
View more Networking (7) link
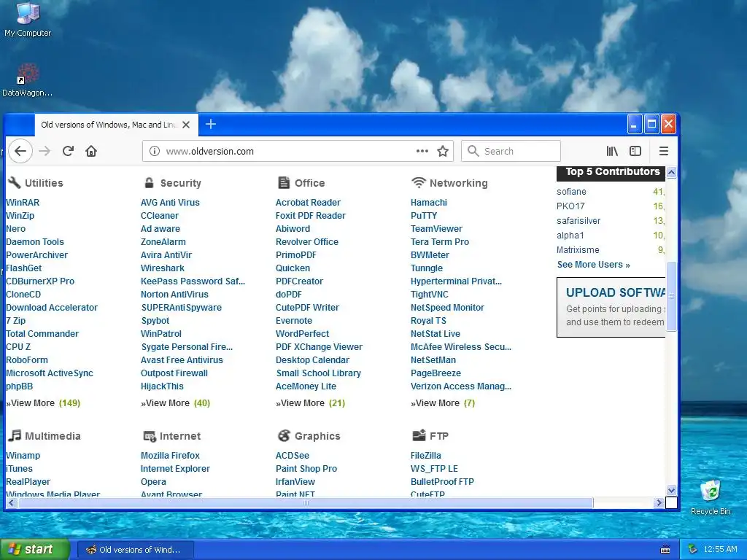(443, 402)
